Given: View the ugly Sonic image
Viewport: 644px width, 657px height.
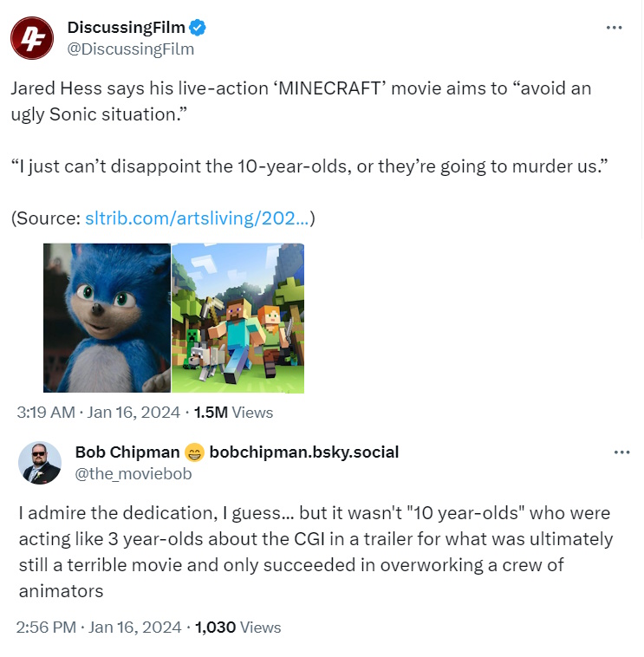Looking at the screenshot, I should (107, 317).
